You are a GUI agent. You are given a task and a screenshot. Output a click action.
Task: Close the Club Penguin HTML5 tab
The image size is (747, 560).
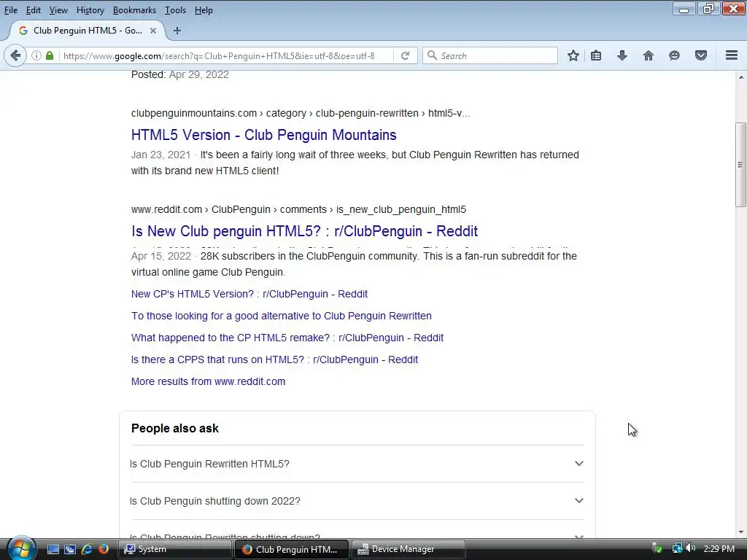(153, 31)
